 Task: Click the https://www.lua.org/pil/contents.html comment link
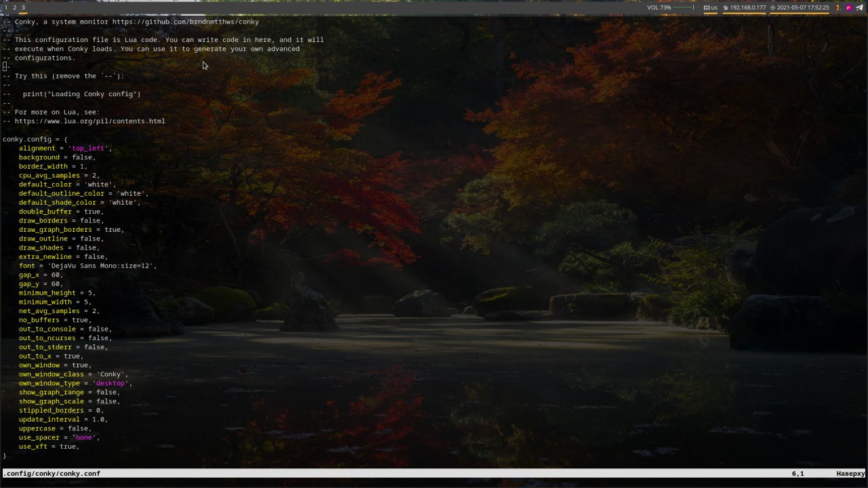point(90,121)
